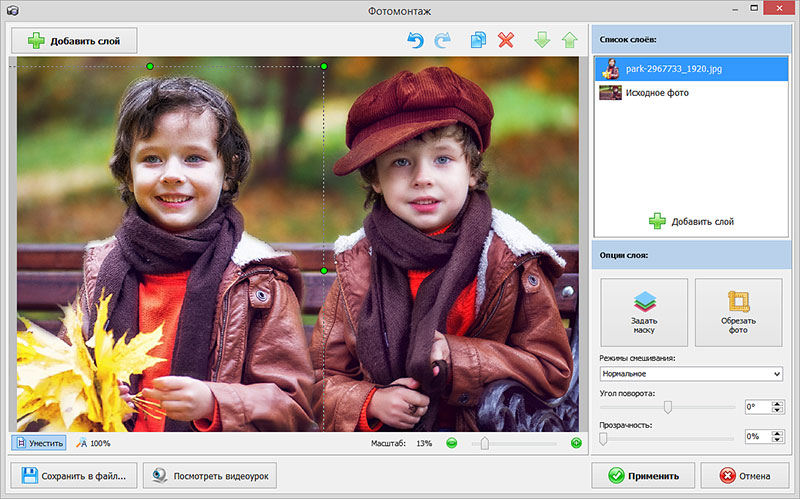Viewport: 800px width, 499px height.
Task: Click the redo arrow icon
Action: pyautogui.click(x=443, y=40)
